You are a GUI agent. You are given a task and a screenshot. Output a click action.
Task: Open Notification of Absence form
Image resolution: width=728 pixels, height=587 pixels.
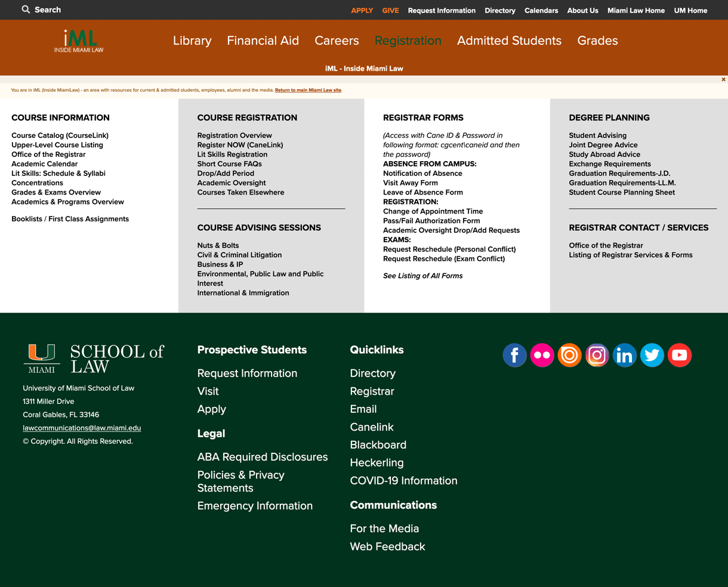coord(422,174)
